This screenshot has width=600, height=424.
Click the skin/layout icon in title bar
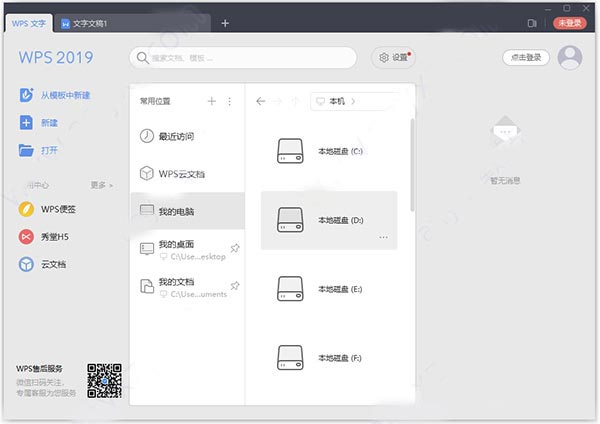coord(532,23)
